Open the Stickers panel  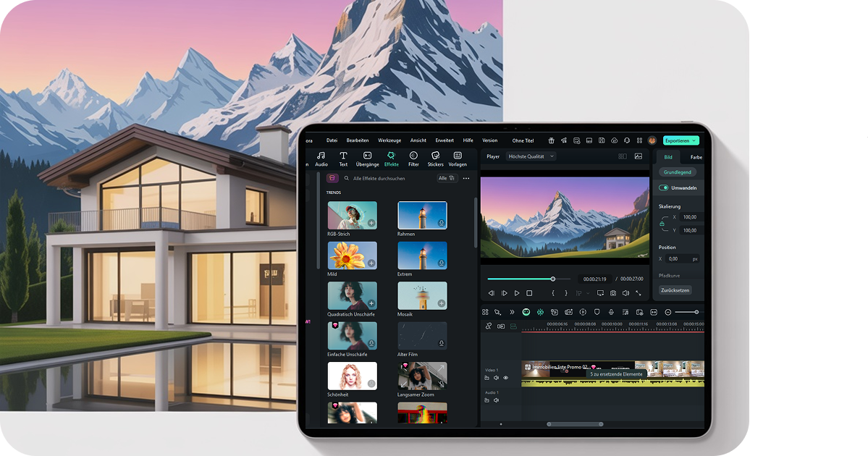[x=435, y=159]
